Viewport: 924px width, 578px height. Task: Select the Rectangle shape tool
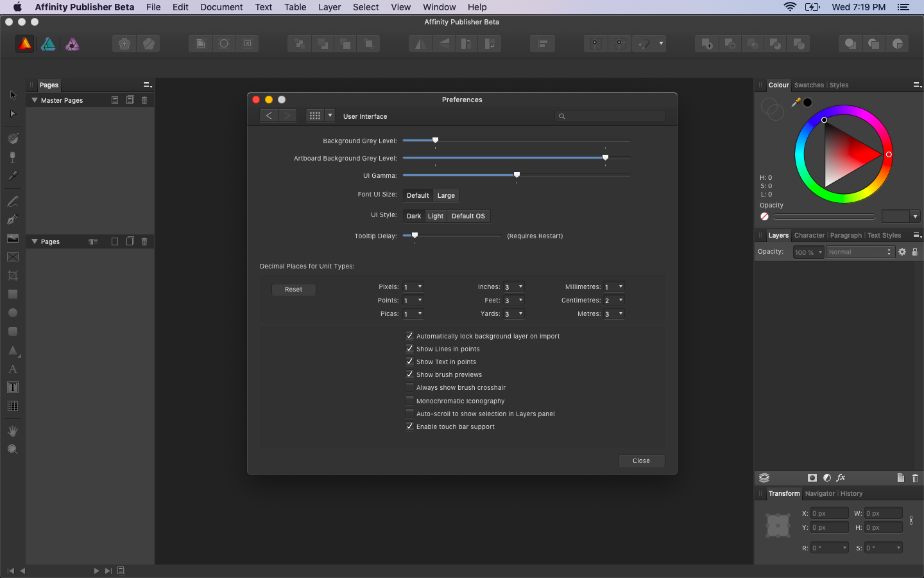pos(13,294)
